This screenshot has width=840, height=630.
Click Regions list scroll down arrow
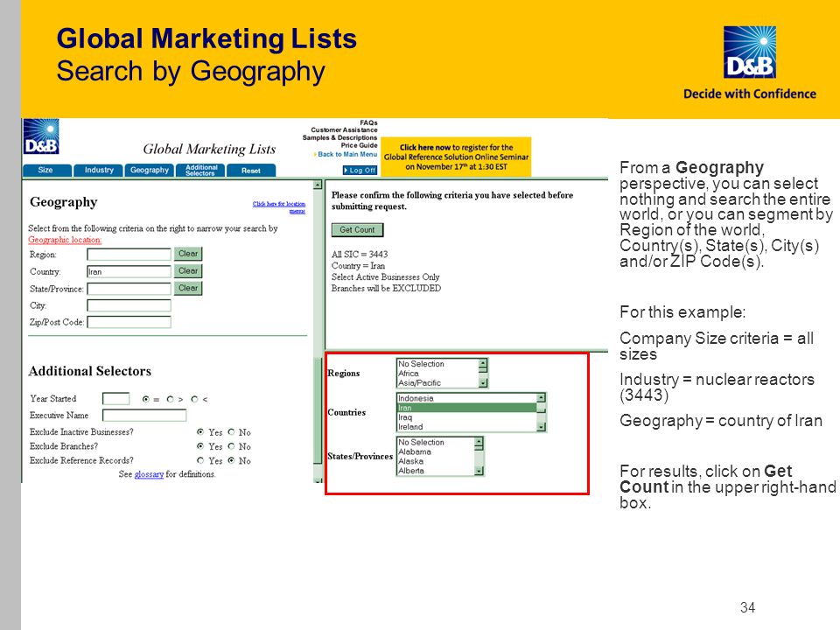point(483,383)
